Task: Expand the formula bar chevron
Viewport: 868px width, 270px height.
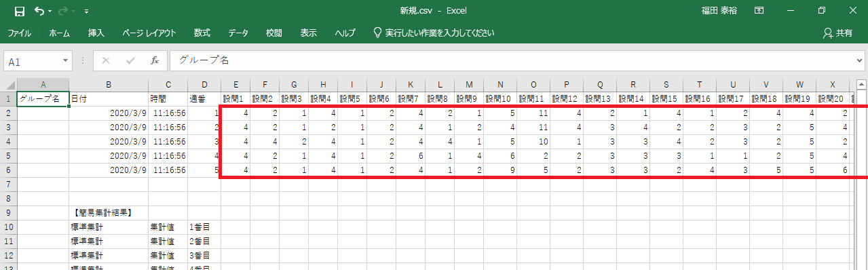Action: pyautogui.click(x=860, y=60)
